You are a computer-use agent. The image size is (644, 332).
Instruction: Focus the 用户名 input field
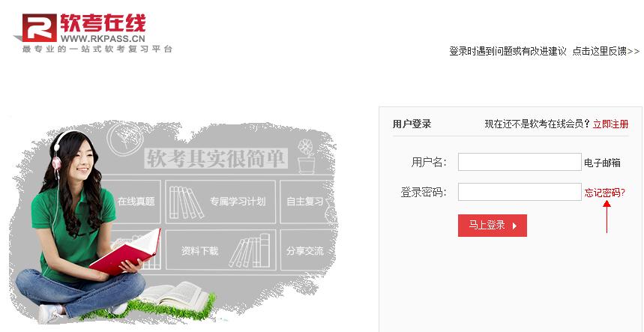(x=520, y=162)
